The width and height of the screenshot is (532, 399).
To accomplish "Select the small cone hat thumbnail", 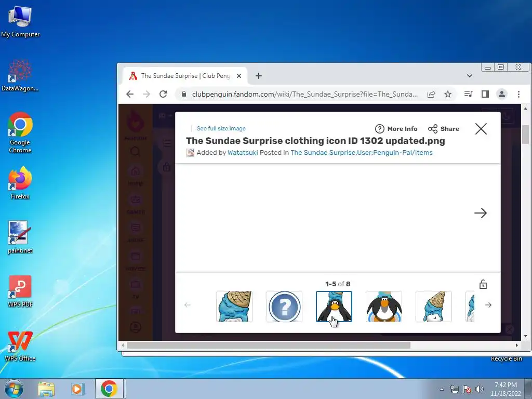I will point(434,307).
